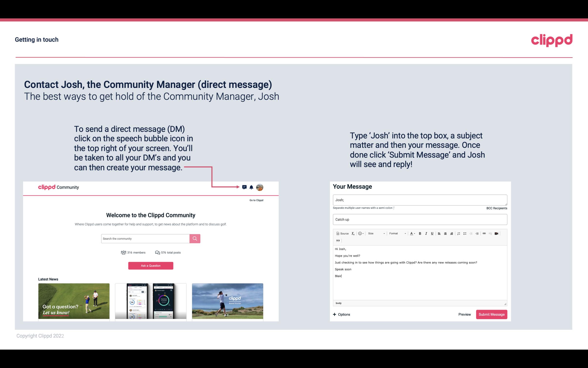Click the community search bar

click(145, 238)
